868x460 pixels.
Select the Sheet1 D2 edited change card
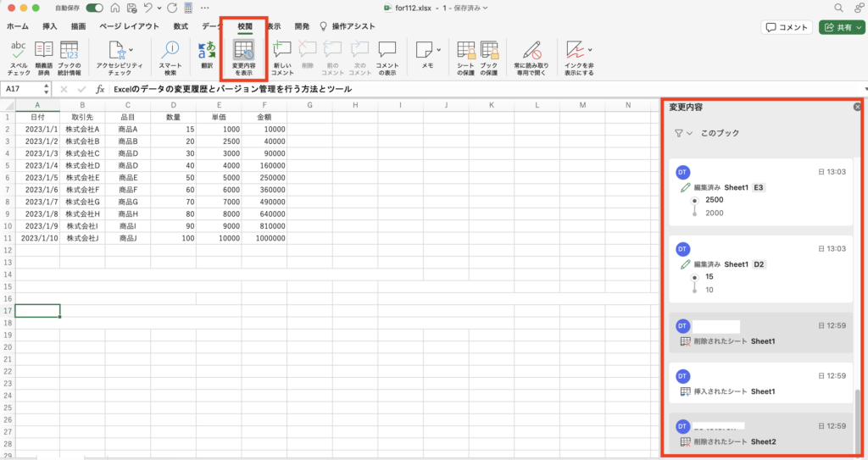[761, 269]
